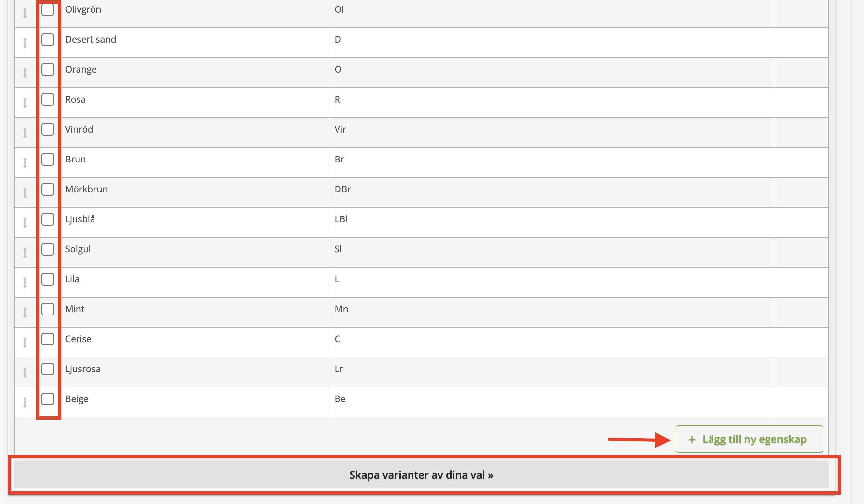The height and width of the screenshot is (504, 864).
Task: Tick the Brun color checkbox
Action: tap(48, 159)
